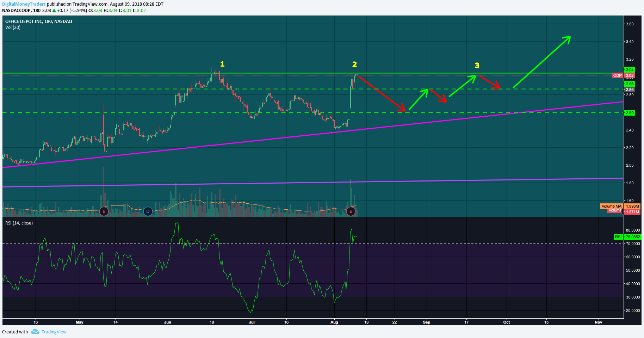Click the NASDAQ:ODP, 180 symbol header
Screen dimensions: 644x338
pyautogui.click(x=21, y=11)
